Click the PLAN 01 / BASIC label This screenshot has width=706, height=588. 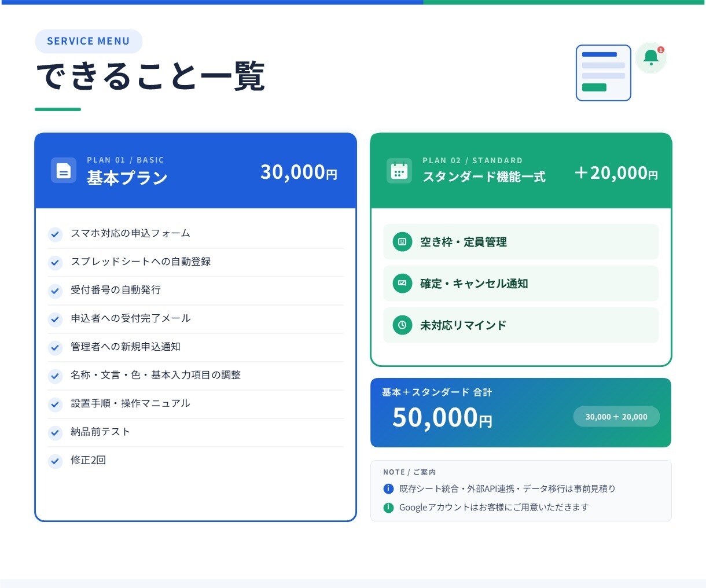coord(126,160)
